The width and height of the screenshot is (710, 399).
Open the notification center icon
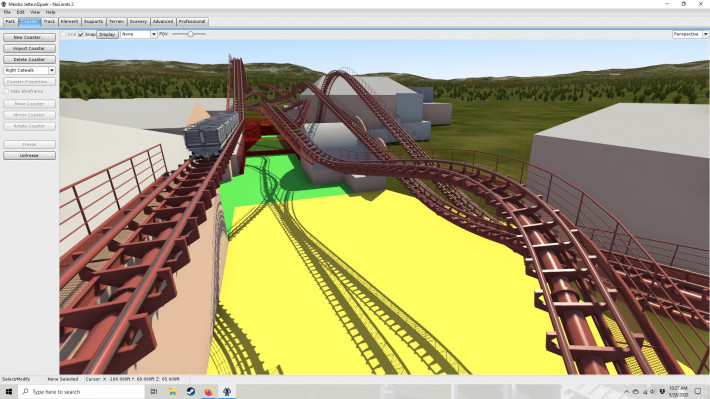(698, 392)
